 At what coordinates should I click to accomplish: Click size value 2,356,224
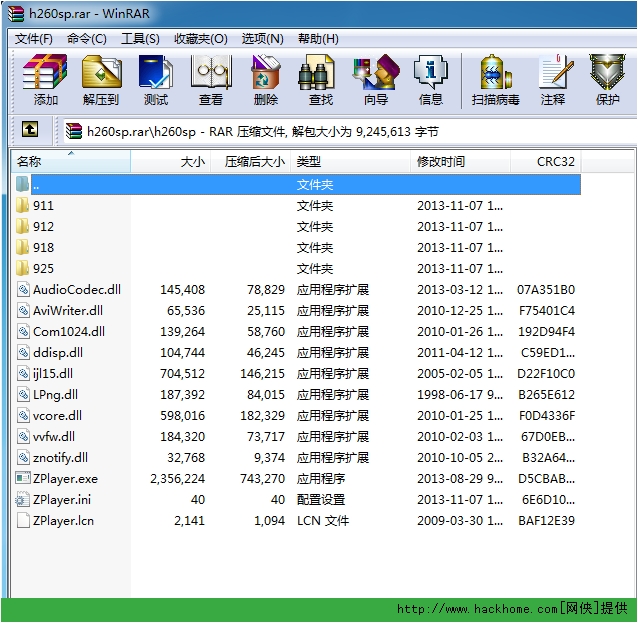[x=177, y=479]
